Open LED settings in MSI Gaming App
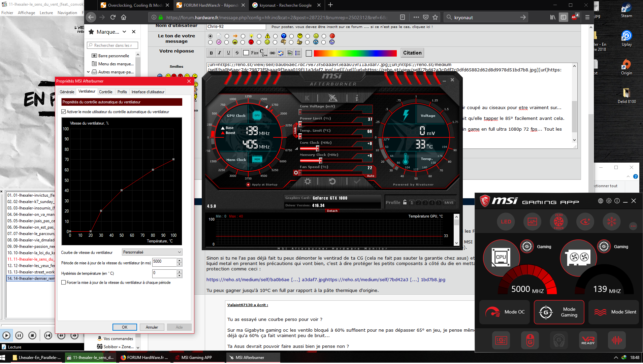Screen dimensions: 643x364 [506, 222]
